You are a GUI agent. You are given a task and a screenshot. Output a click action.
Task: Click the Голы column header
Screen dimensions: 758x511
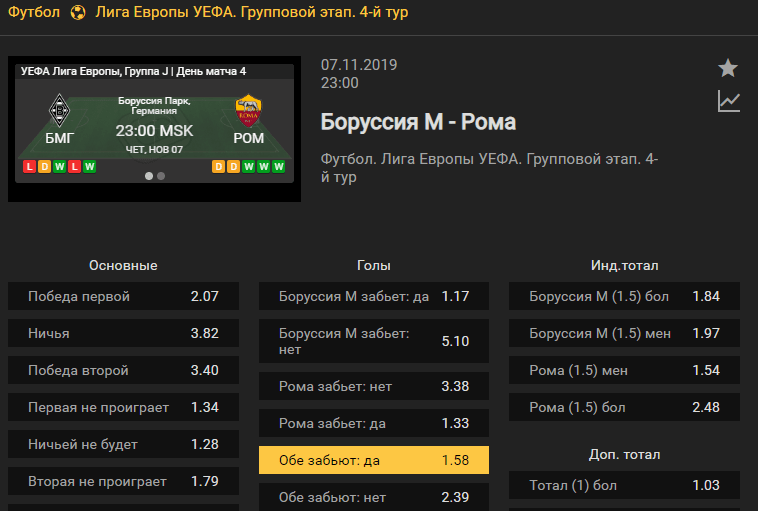click(x=374, y=265)
